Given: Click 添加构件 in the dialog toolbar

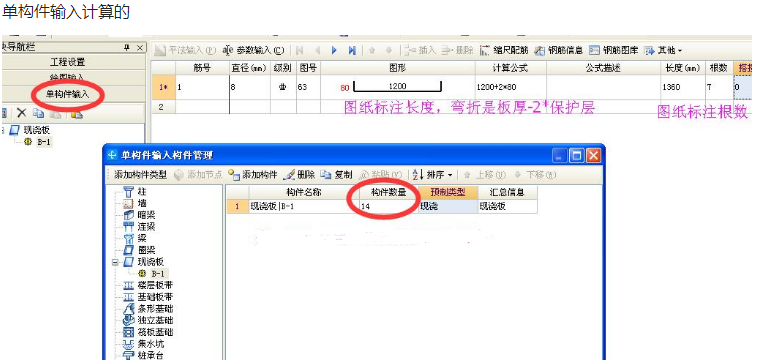Looking at the screenshot, I should click(253, 175).
